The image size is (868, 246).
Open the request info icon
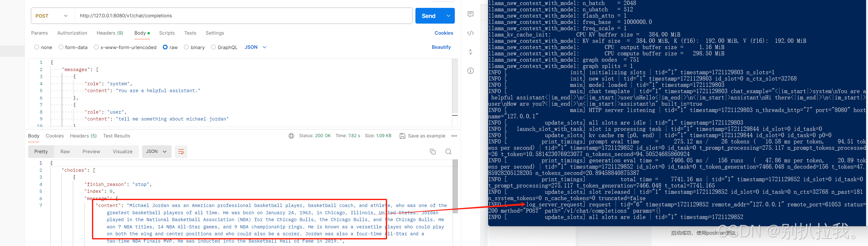click(x=471, y=71)
